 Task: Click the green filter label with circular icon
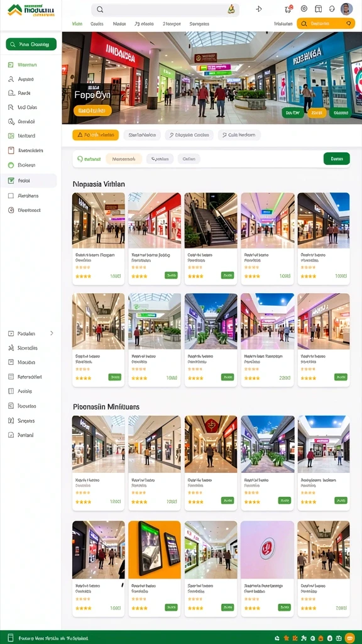(x=89, y=159)
